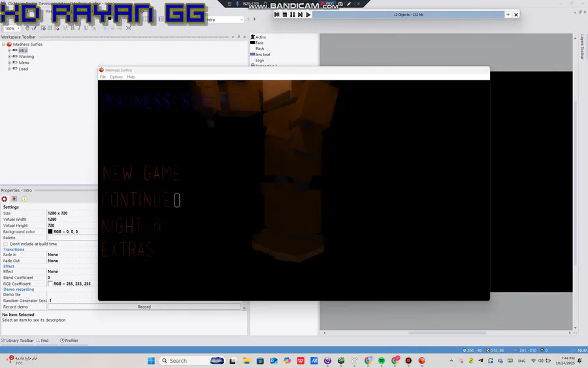Viewport: 588px width, 368px height.
Task: Click the Background color black swatch
Action: pyautogui.click(x=50, y=231)
